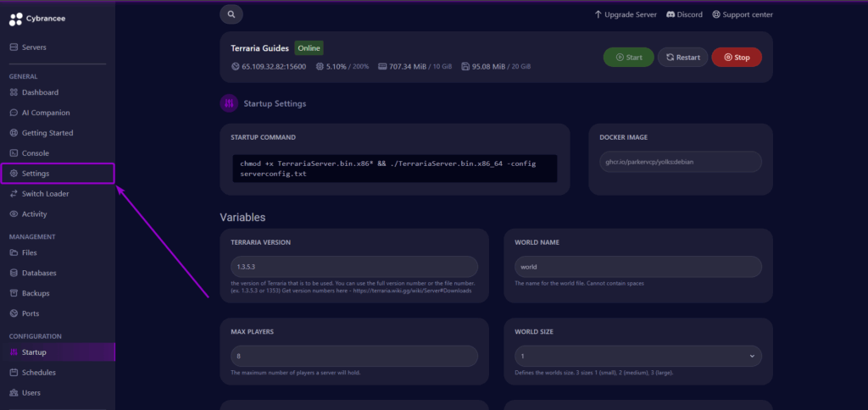Click the Cybrancee logo icon
Screen dimensions: 868x410
16,19
